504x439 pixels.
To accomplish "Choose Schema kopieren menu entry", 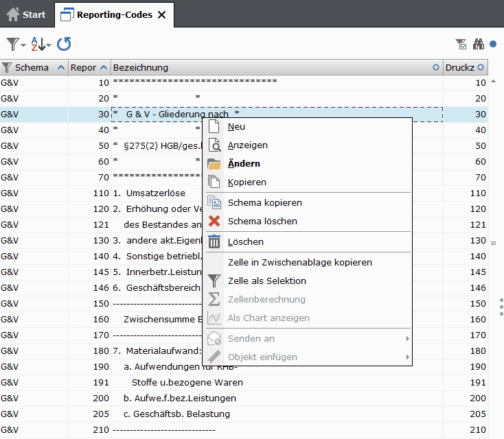I will click(308, 202).
